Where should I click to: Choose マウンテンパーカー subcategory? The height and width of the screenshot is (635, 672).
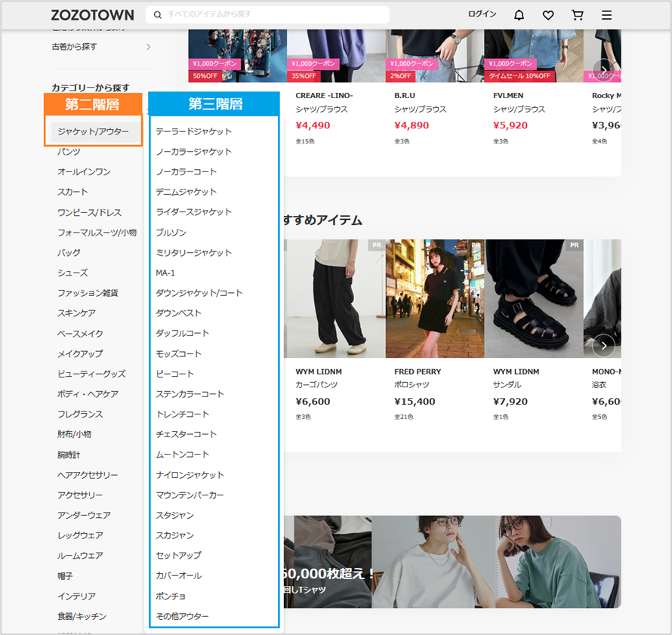click(x=190, y=495)
